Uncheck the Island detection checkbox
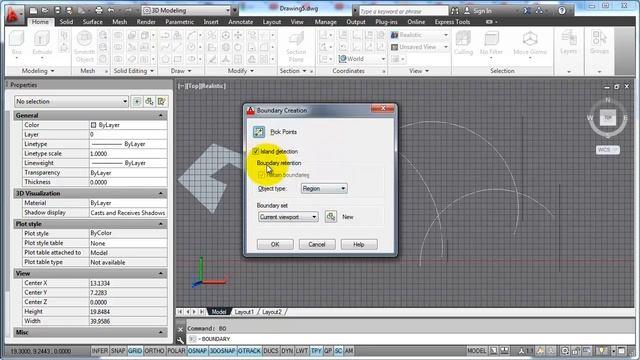640x360 pixels. point(256,151)
